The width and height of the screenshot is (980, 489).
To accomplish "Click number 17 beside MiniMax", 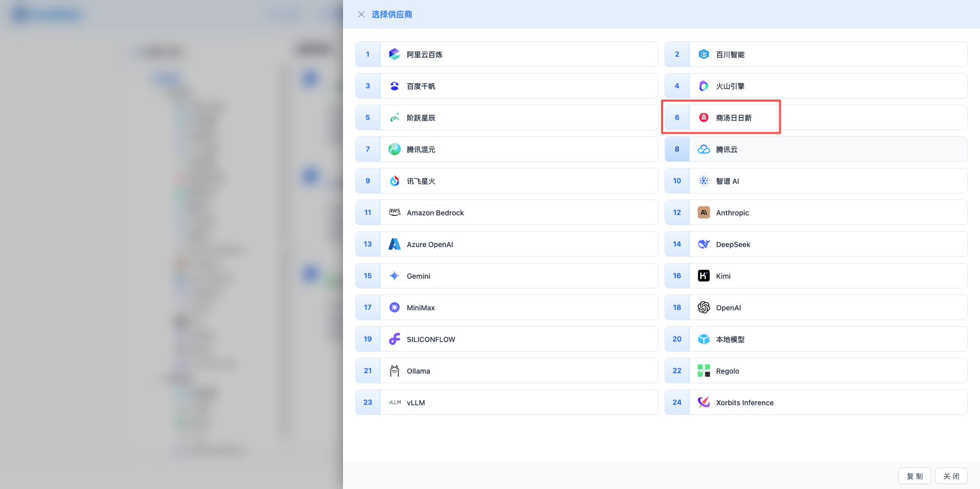I will point(367,307).
